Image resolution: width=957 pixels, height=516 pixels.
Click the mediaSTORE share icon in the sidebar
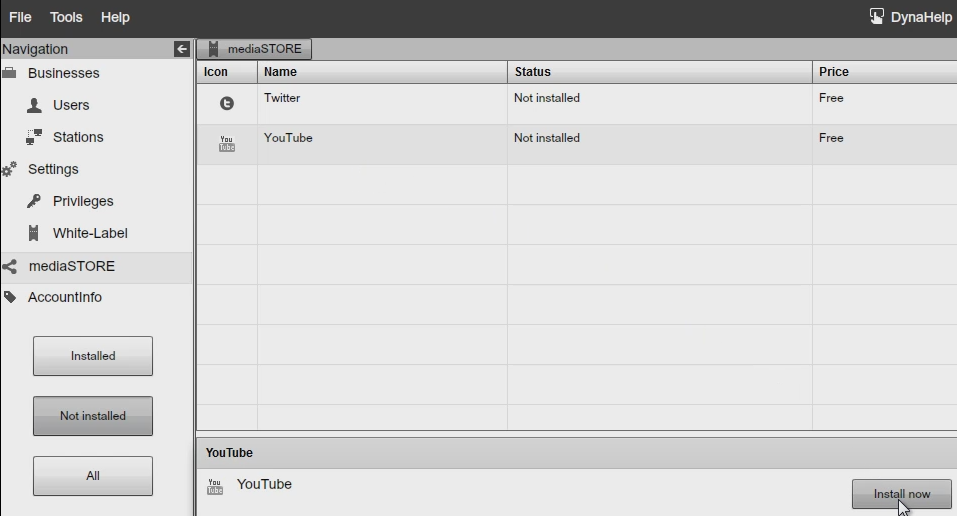[9, 266]
